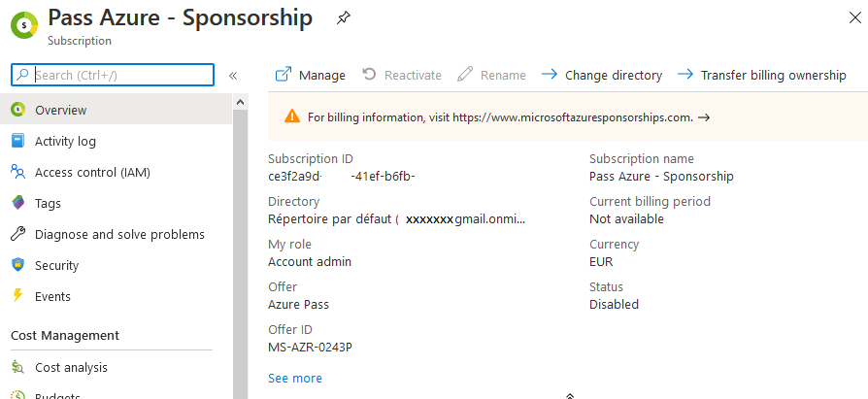Click the Manage external-link icon
Screen dimensions: 868x399
(284, 75)
